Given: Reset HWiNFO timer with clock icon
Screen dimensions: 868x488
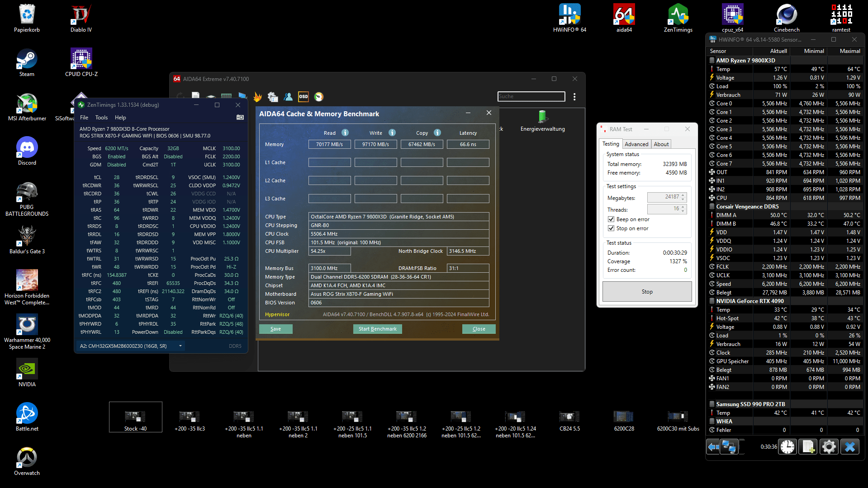Looking at the screenshot, I should (x=787, y=447).
